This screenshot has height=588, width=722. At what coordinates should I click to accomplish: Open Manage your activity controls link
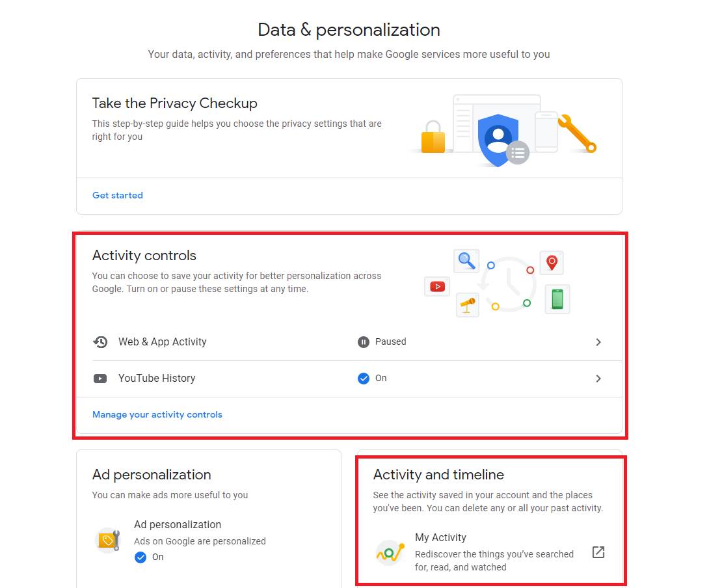pos(157,415)
